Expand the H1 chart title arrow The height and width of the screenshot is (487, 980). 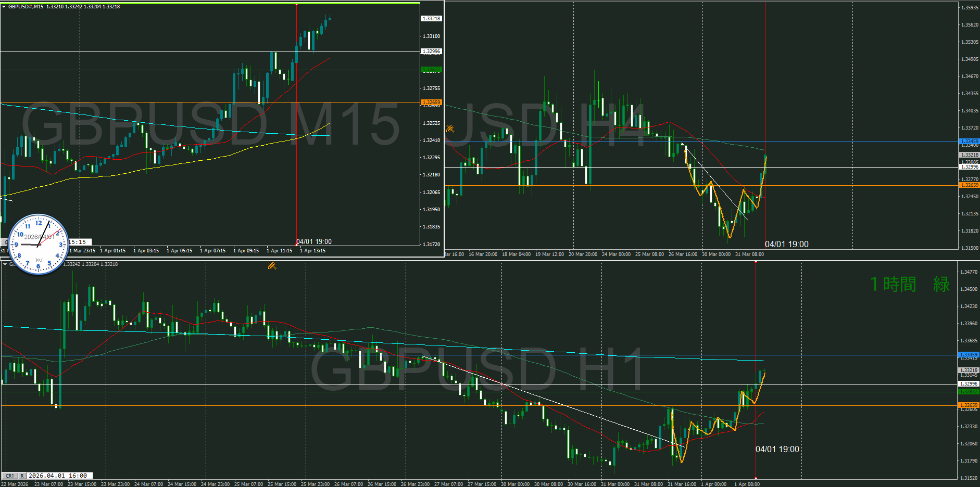point(5,264)
